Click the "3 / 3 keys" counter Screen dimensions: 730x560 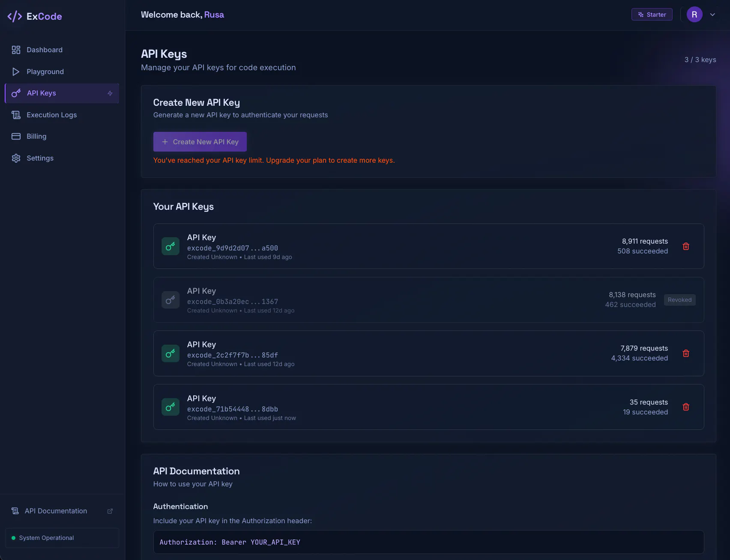tap(700, 60)
